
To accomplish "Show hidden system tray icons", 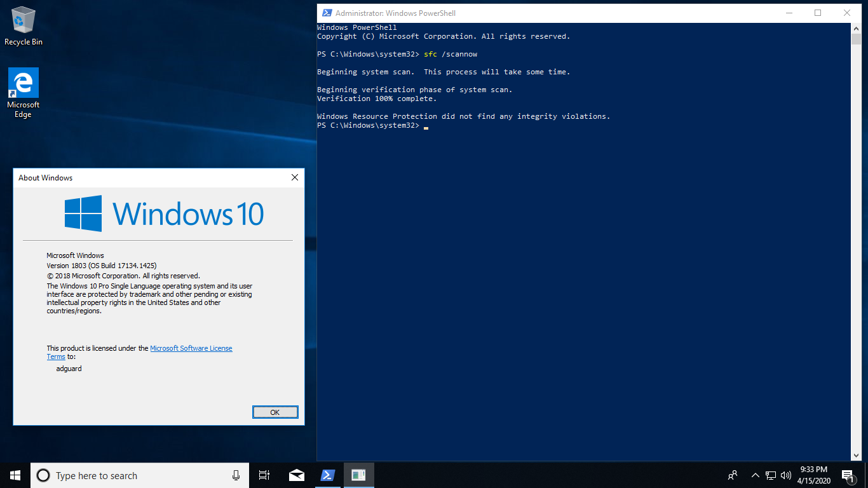I will (755, 475).
